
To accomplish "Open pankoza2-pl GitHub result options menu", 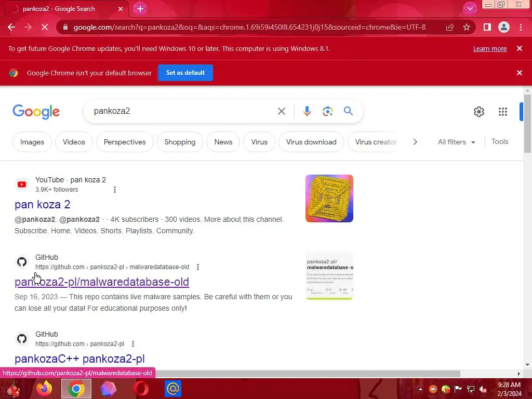I will [x=133, y=344].
